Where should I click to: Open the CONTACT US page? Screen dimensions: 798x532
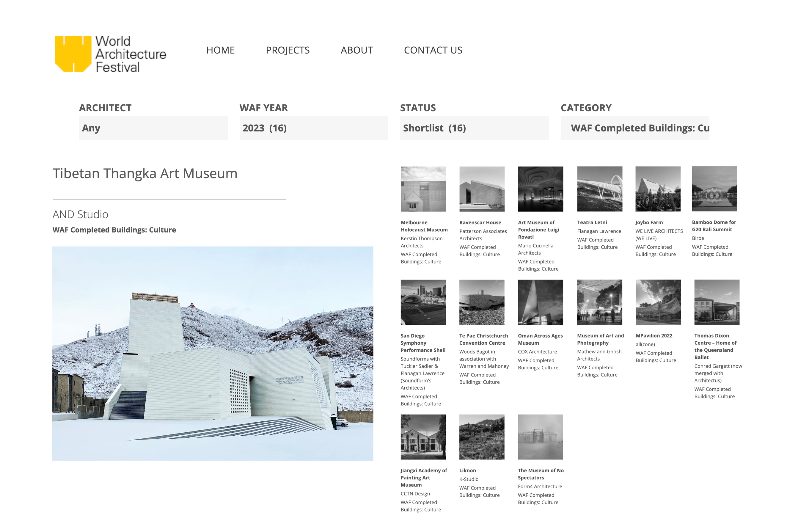tap(433, 50)
